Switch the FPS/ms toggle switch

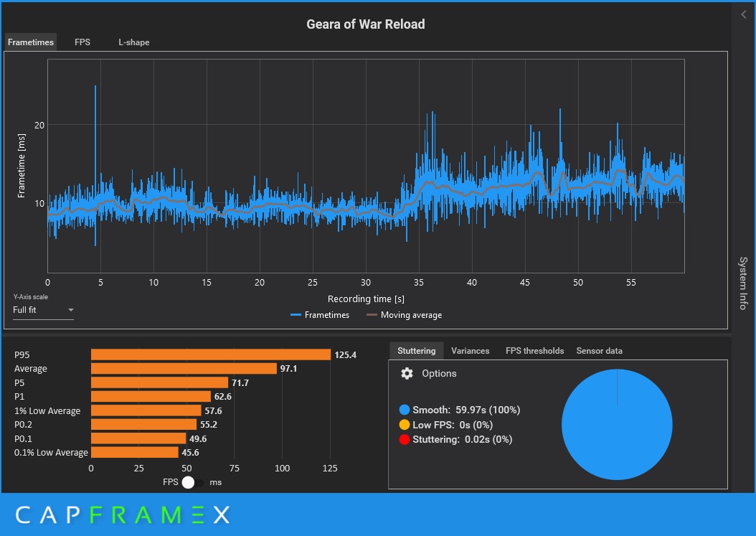[192, 482]
